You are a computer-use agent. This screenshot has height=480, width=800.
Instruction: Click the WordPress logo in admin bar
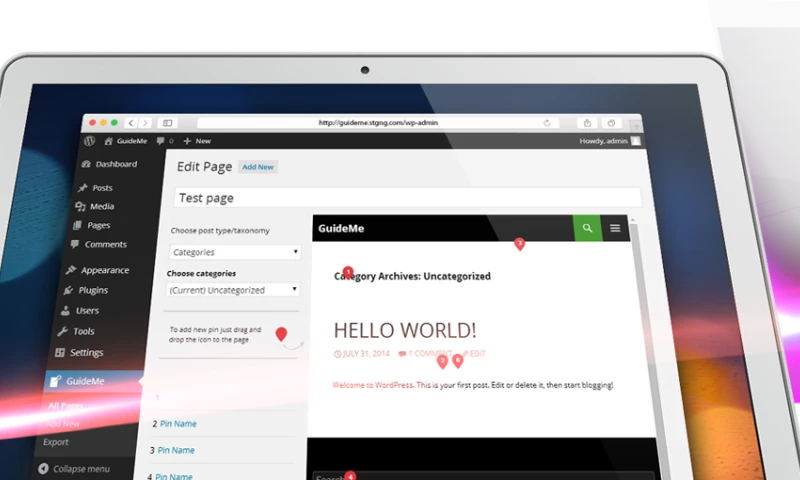tap(89, 141)
